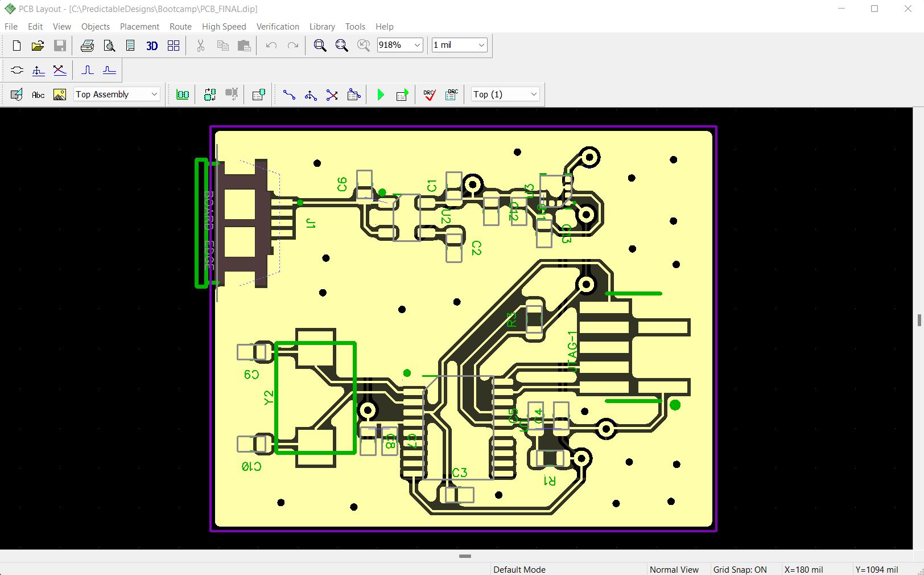The width and height of the screenshot is (924, 575).
Task: Open the 1 mil grid size dropdown
Action: [x=481, y=45]
